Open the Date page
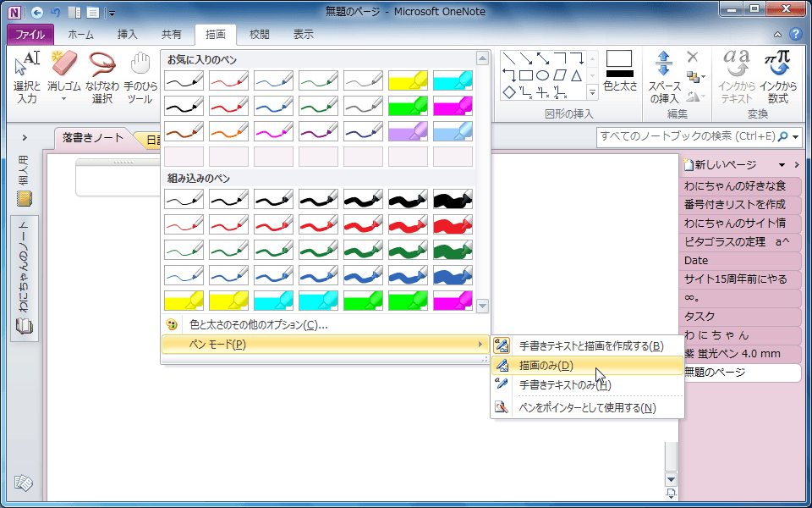This screenshot has width=812, height=508. (x=739, y=260)
